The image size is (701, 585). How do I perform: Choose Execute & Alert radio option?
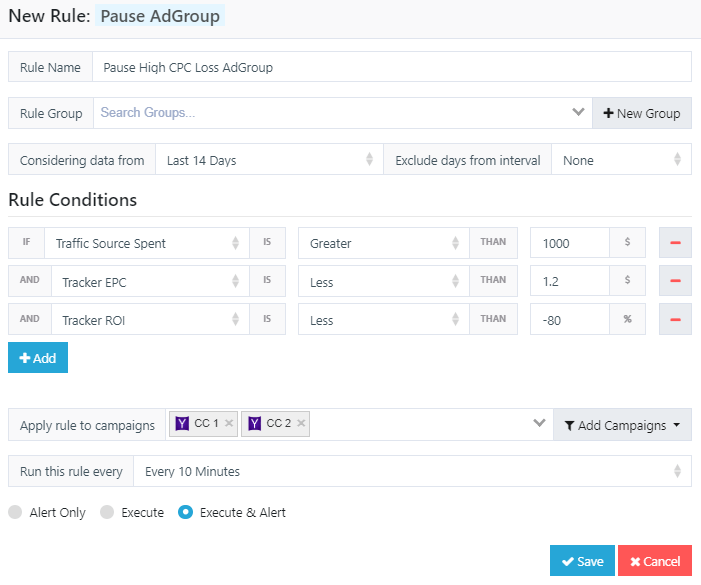pos(186,512)
